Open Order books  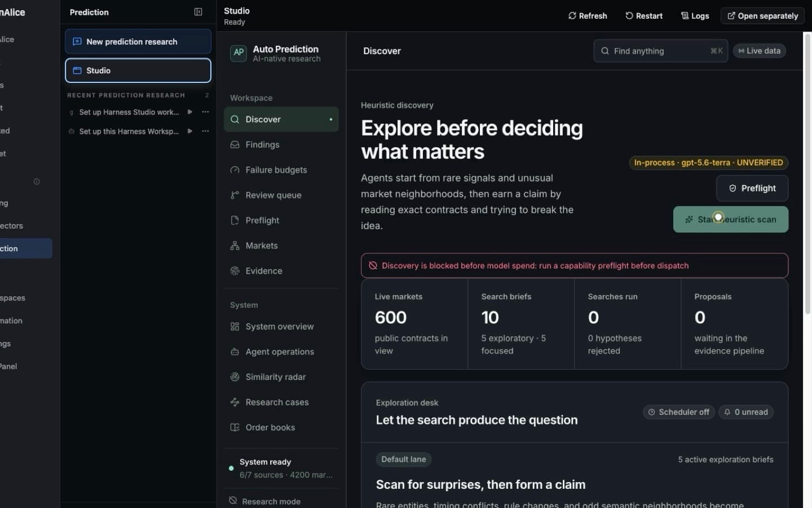(281, 427)
